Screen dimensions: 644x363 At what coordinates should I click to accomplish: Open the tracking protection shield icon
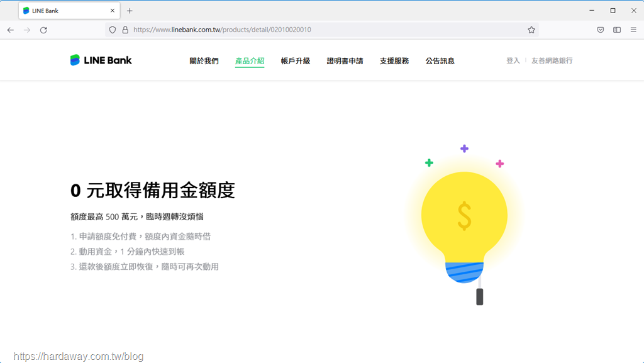pyautogui.click(x=113, y=30)
